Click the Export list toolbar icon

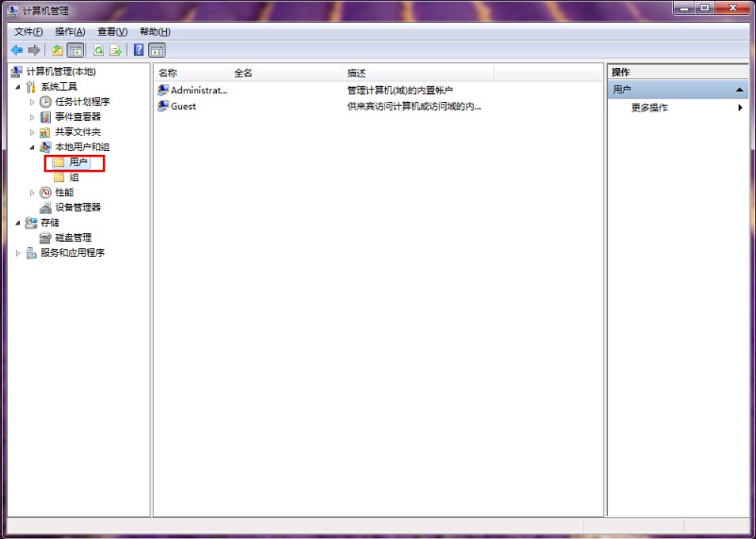[116, 50]
